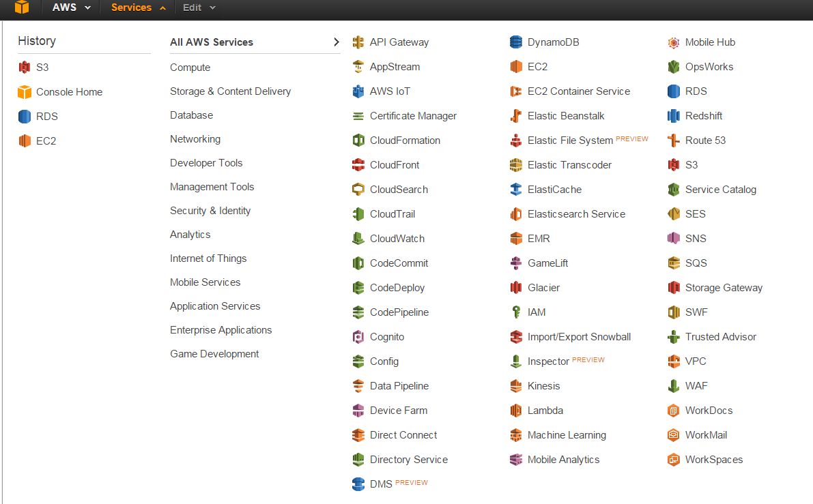Select the Networking category

click(x=195, y=139)
